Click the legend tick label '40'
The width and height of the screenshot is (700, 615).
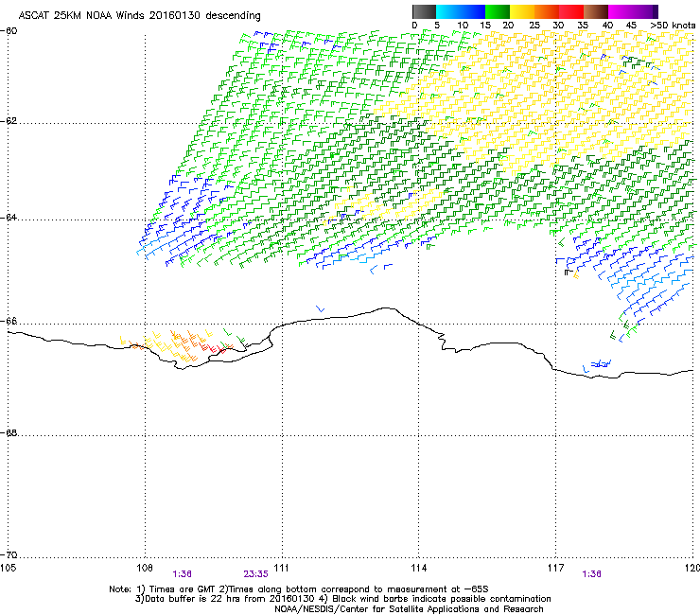coord(607,26)
